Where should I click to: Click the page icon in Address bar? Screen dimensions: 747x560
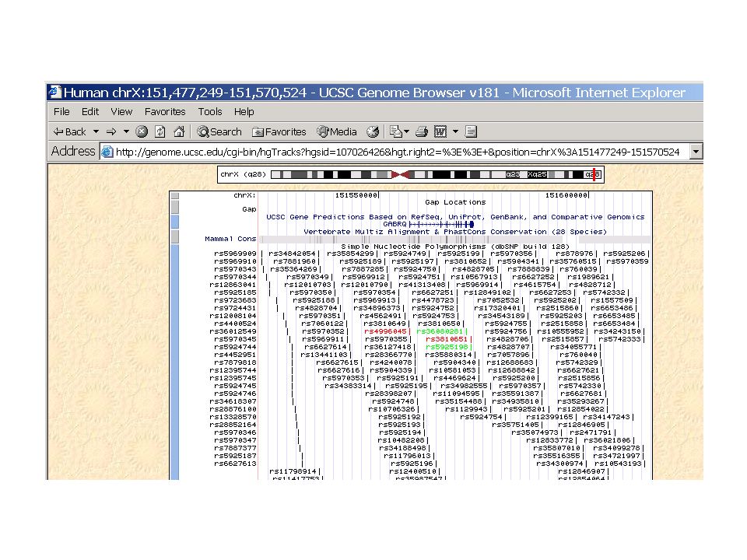(107, 152)
